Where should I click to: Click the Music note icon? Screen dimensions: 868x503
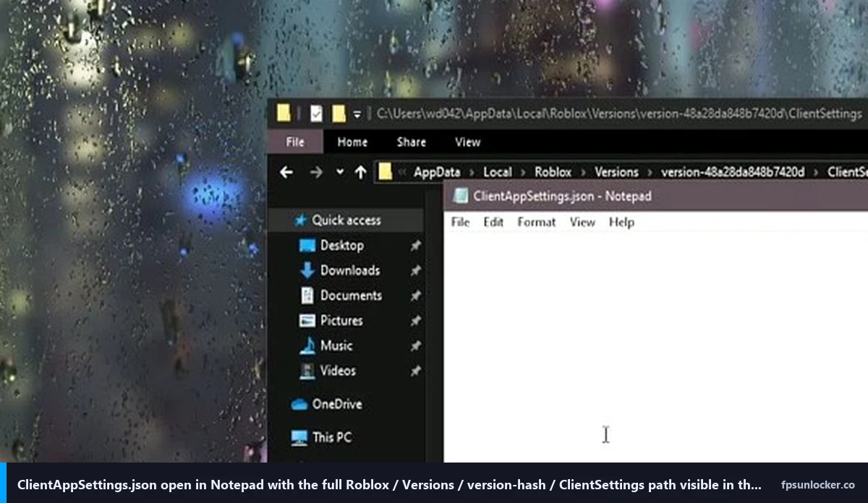(x=307, y=345)
